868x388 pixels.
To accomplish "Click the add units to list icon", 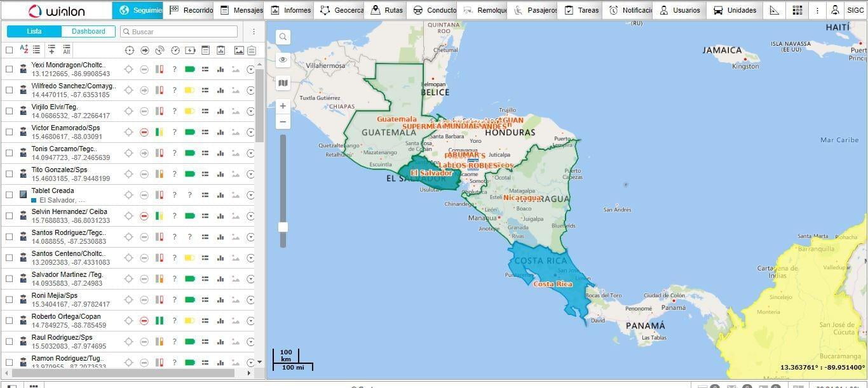I will point(51,50).
